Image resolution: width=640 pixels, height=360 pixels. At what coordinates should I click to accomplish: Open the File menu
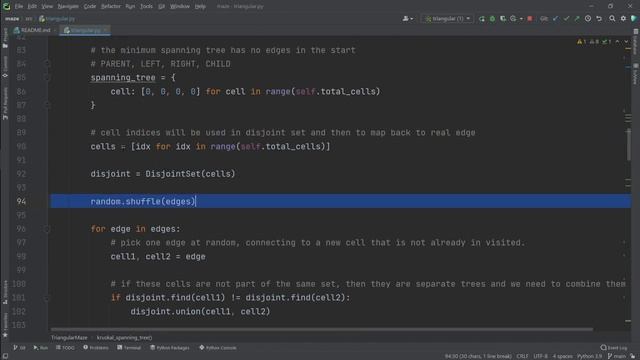pyautogui.click(x=19, y=7)
